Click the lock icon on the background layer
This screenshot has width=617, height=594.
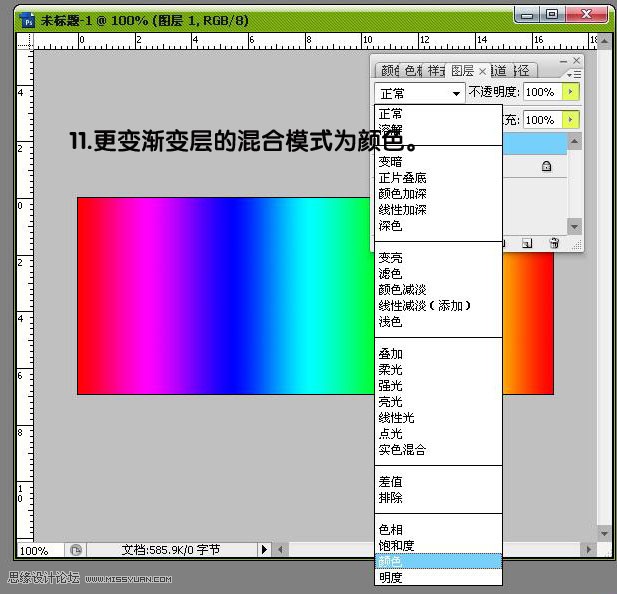coord(546,166)
